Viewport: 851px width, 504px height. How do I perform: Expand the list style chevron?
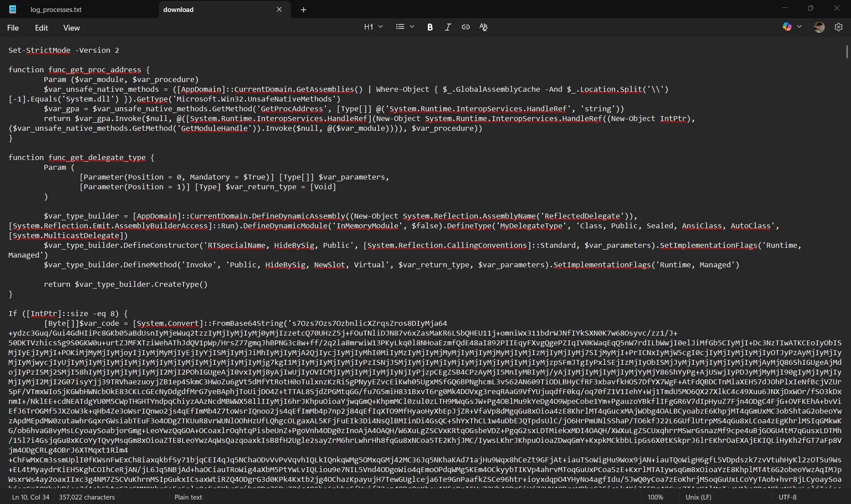[412, 27]
